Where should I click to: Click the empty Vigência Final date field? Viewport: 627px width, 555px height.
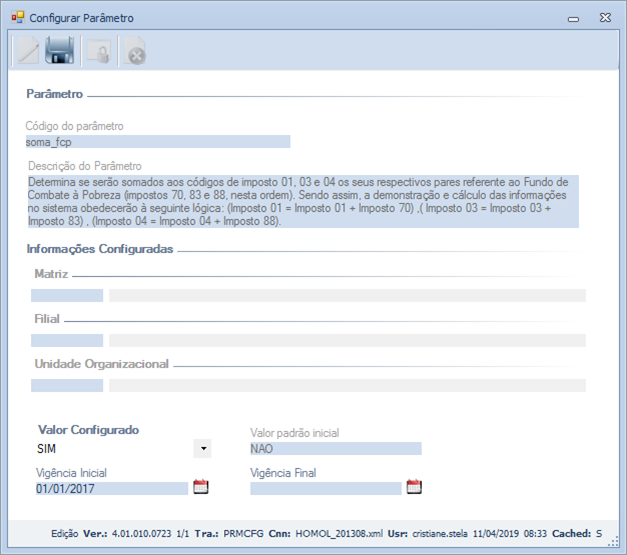coord(326,489)
